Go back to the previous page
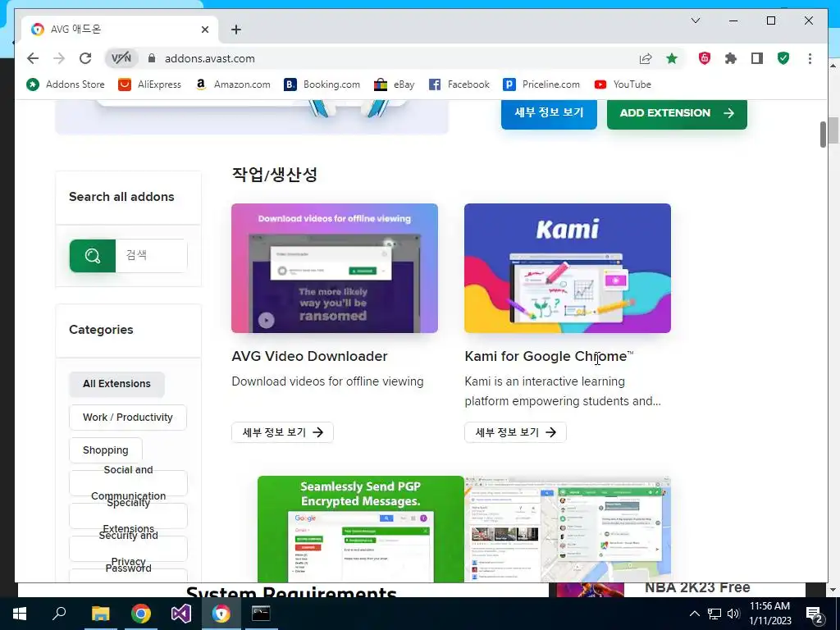Viewport: 840px width, 630px height. click(33, 58)
